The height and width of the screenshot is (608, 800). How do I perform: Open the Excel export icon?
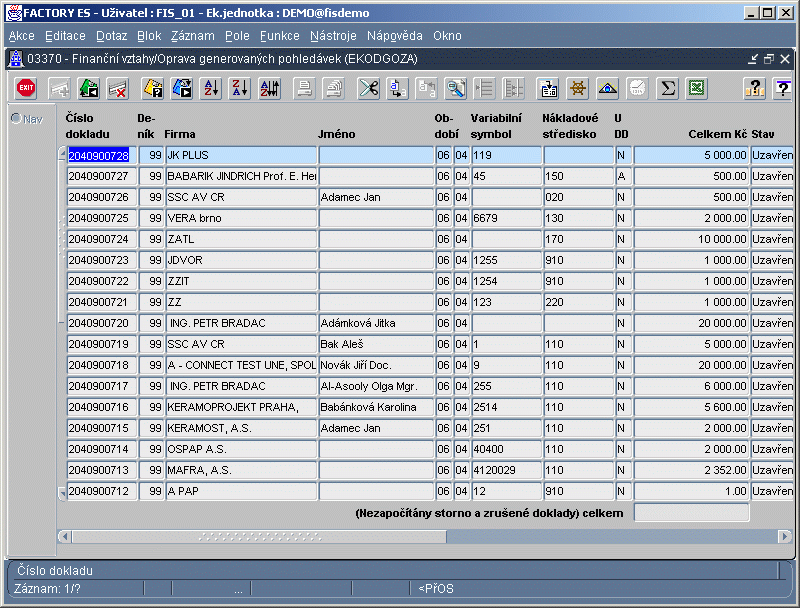click(697, 88)
